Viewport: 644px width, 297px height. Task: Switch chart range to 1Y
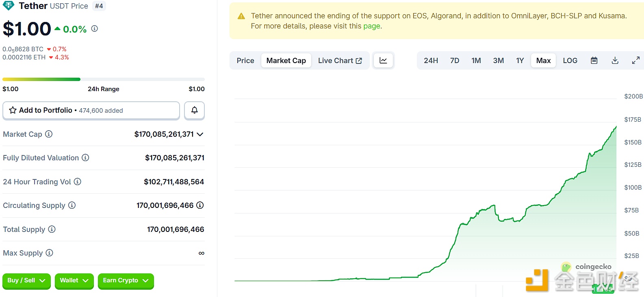point(520,61)
